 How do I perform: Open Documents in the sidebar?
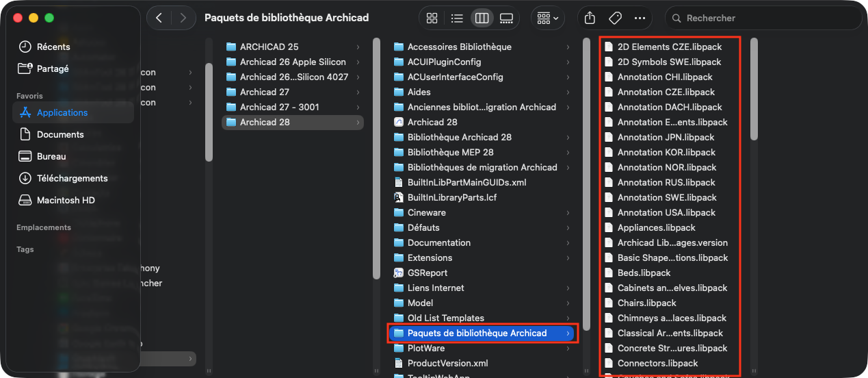click(73, 134)
